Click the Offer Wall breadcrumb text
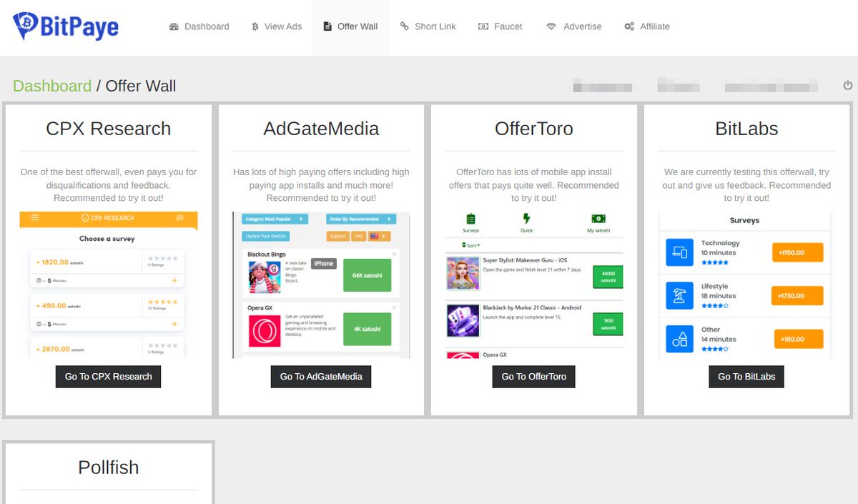 click(x=141, y=86)
